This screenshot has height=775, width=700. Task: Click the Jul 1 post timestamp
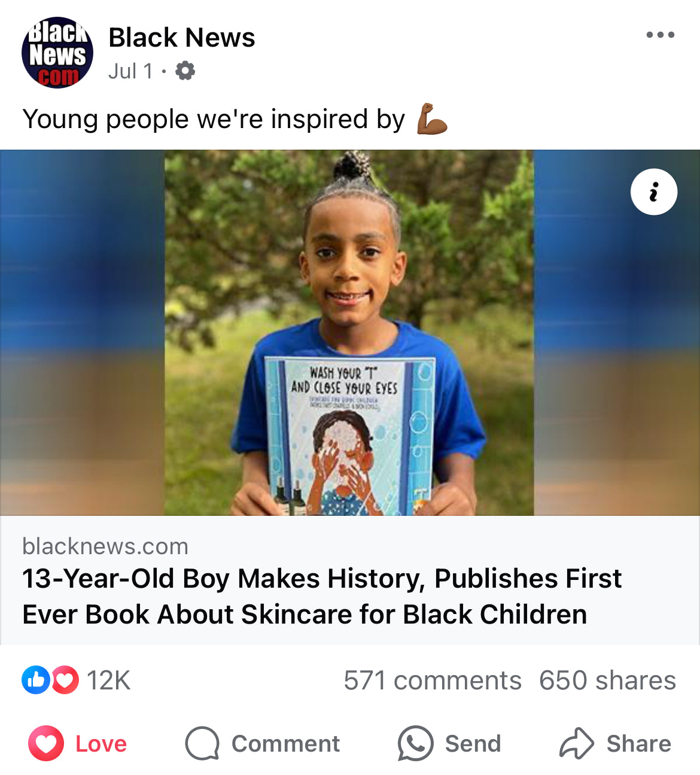click(x=130, y=71)
